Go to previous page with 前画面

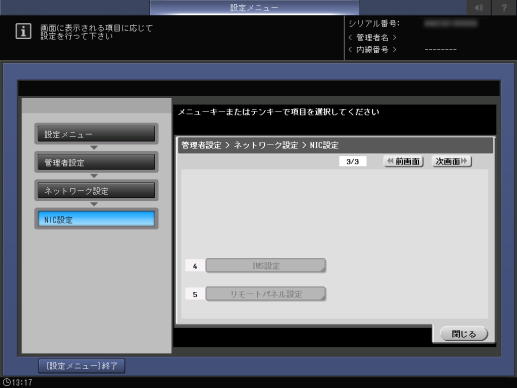tap(404, 161)
